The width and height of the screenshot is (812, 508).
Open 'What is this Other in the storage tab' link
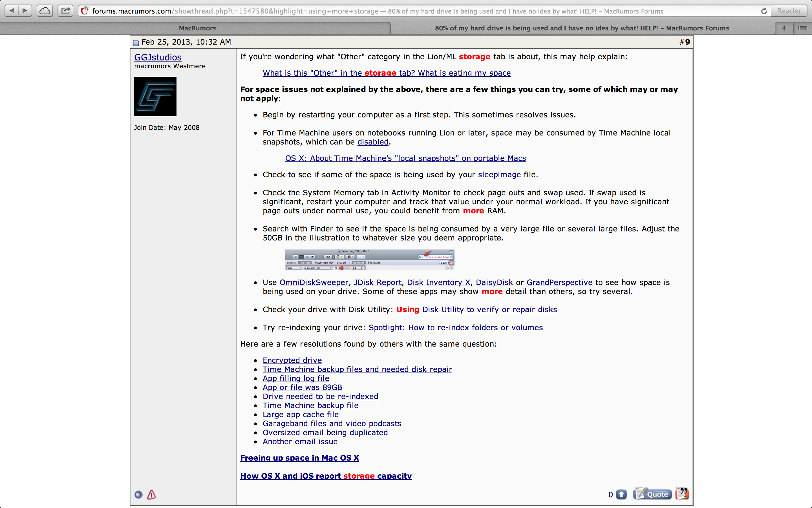tap(387, 73)
